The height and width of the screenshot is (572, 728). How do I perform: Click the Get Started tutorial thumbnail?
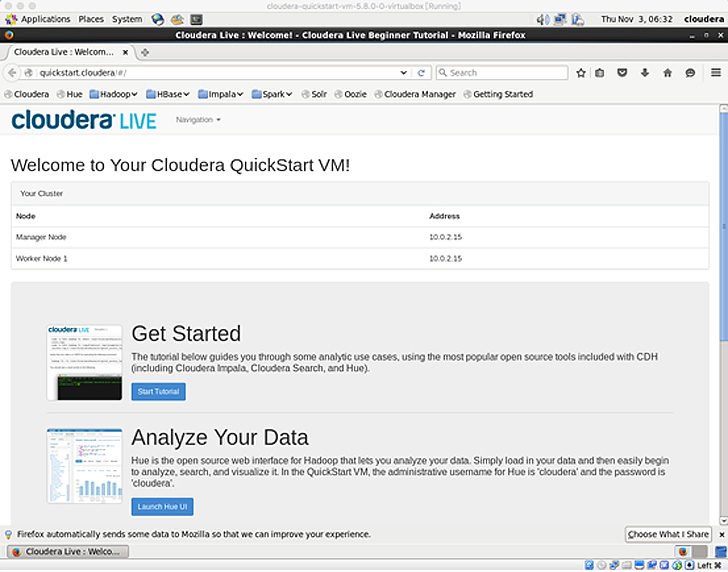(84, 363)
